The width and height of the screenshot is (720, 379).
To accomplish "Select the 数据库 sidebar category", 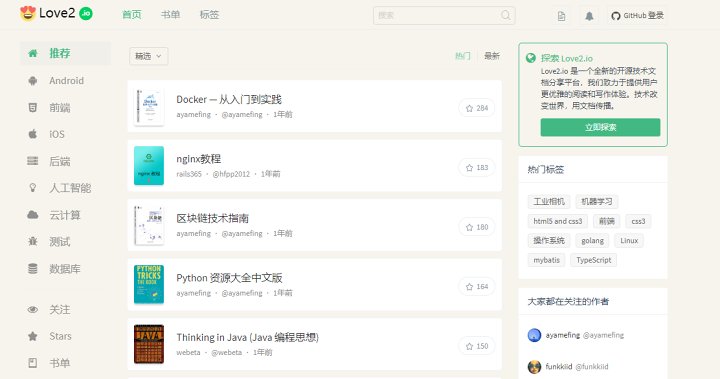I will pos(65,268).
